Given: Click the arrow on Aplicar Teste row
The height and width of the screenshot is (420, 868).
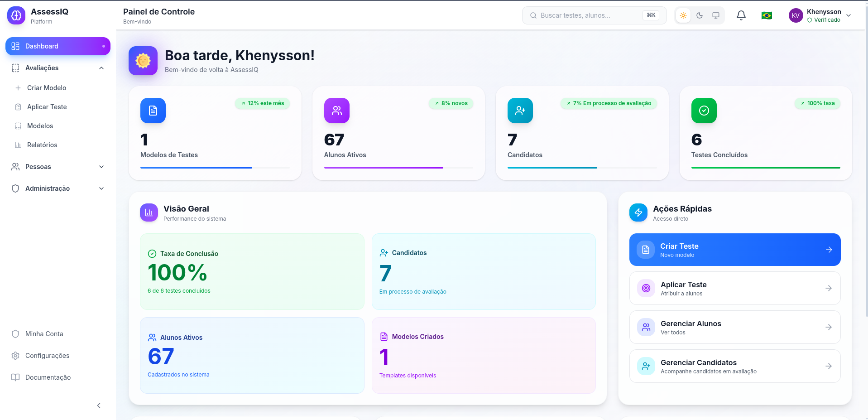Looking at the screenshot, I should pos(828,288).
